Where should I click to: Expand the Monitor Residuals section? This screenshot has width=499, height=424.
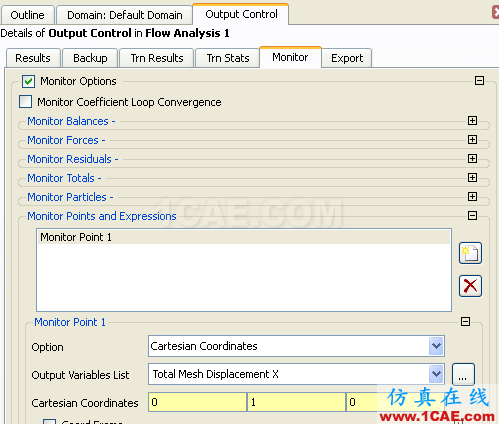472,159
